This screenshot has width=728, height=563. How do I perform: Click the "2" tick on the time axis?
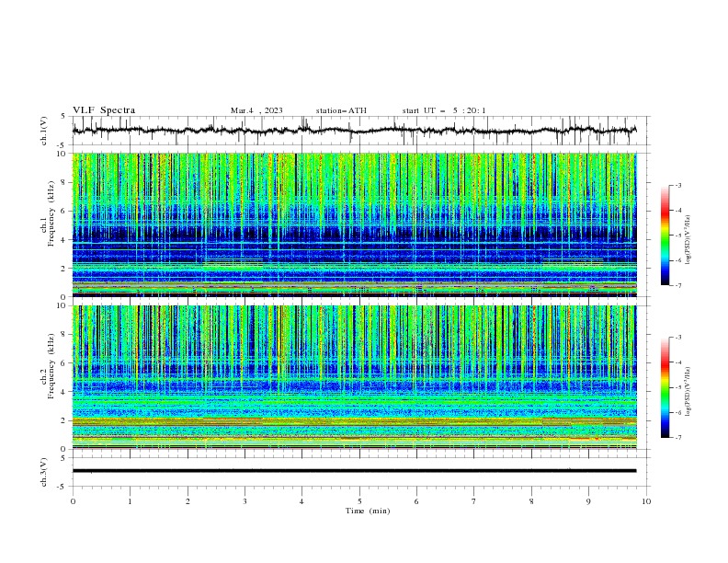[188, 501]
